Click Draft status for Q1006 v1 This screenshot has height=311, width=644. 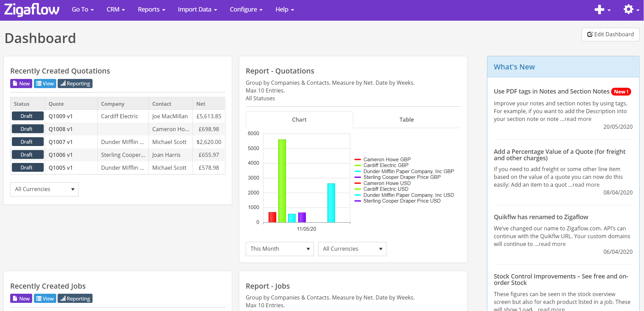(28, 154)
